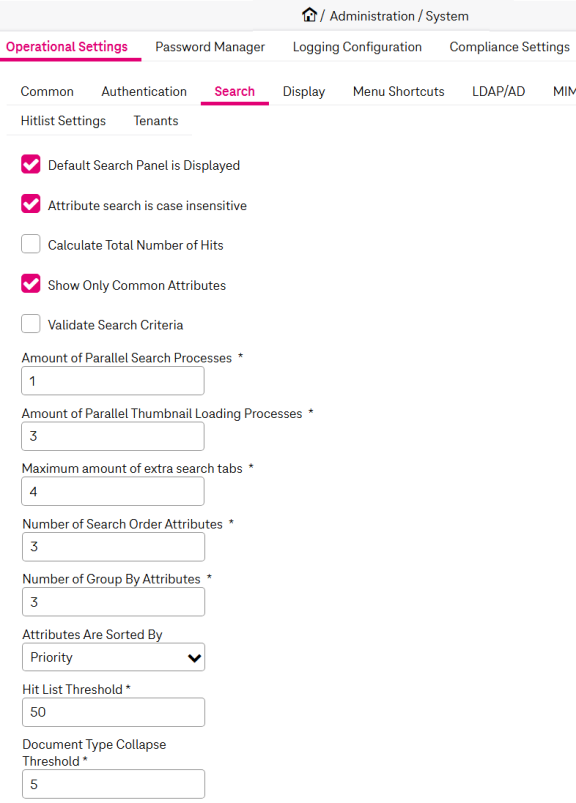
Task: Click the Priority dropdown chevron arrow
Action: [194, 658]
